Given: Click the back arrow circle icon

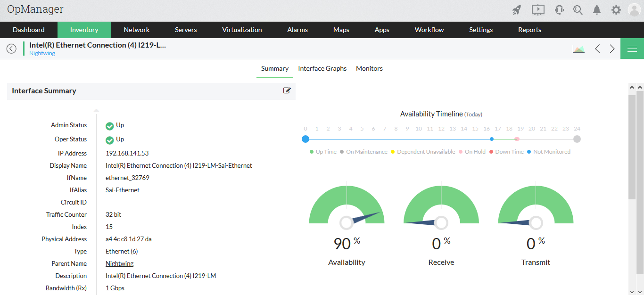Looking at the screenshot, I should point(11,49).
